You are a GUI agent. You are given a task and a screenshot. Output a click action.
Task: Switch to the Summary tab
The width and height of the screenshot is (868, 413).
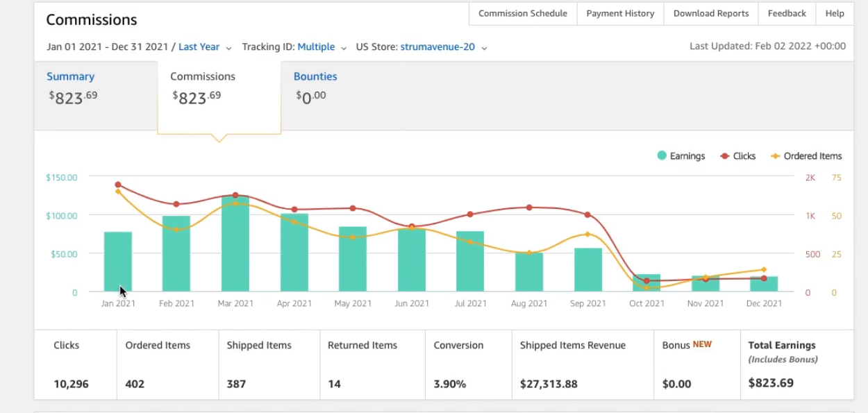(x=96, y=96)
